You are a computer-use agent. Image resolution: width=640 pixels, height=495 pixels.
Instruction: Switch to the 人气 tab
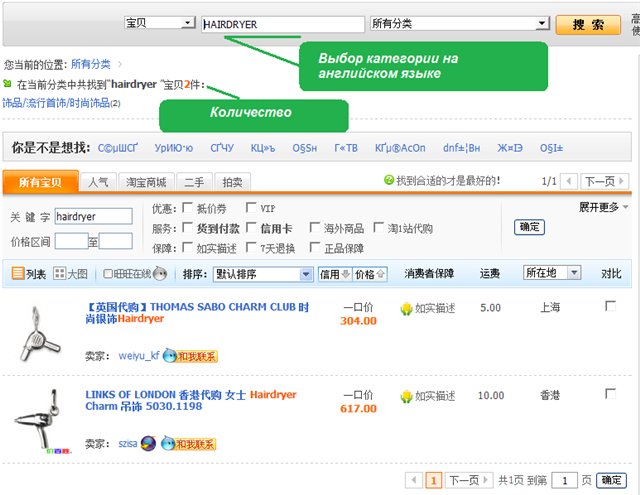pyautogui.click(x=98, y=182)
